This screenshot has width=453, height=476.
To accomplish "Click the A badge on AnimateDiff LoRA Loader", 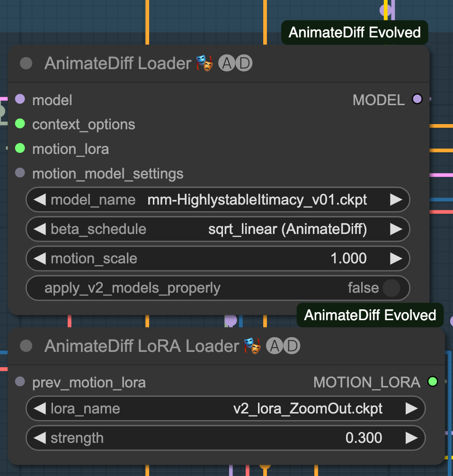I will pyautogui.click(x=275, y=346).
